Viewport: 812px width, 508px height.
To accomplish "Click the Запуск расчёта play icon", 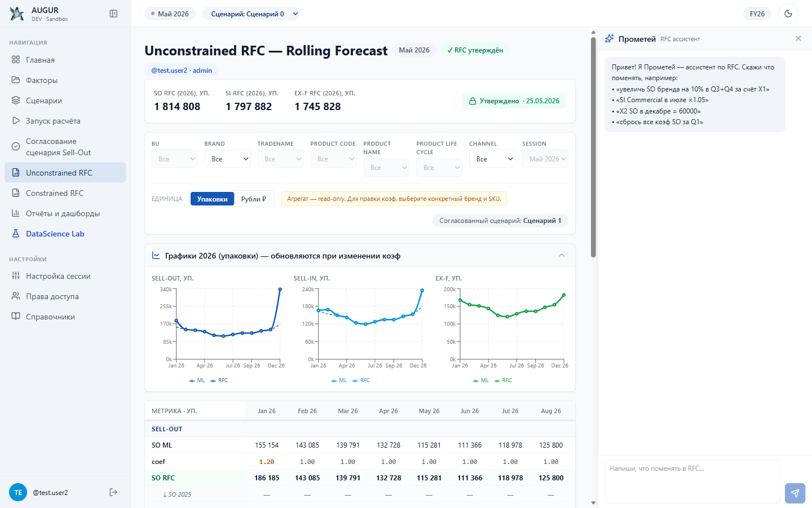I will [x=16, y=121].
